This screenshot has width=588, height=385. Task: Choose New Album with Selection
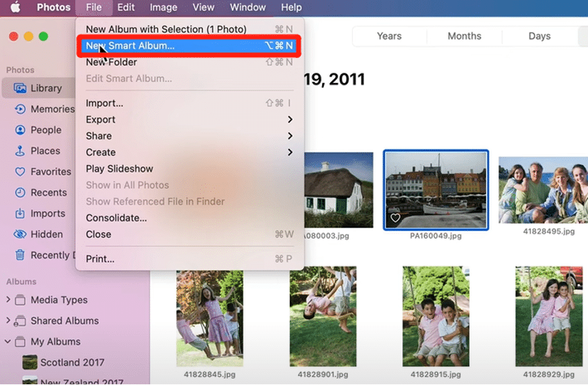[x=189, y=29]
